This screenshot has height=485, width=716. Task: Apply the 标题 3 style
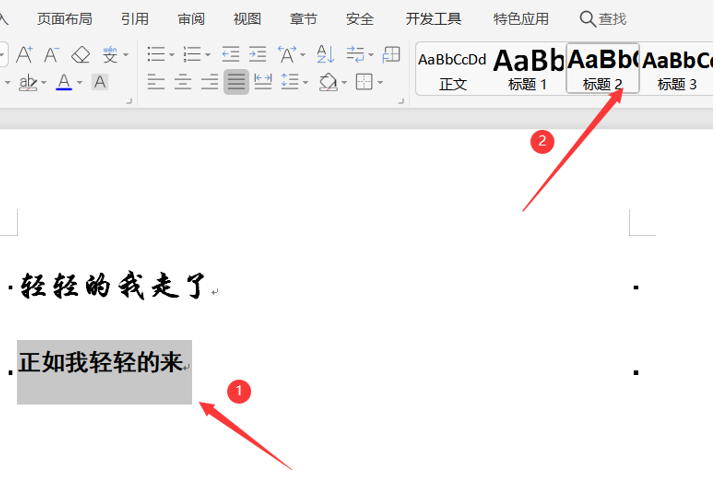pos(677,69)
